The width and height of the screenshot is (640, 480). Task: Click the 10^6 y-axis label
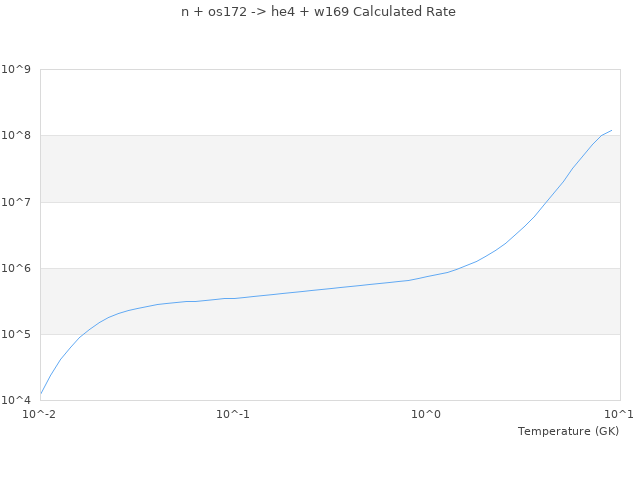pyautogui.click(x=17, y=268)
